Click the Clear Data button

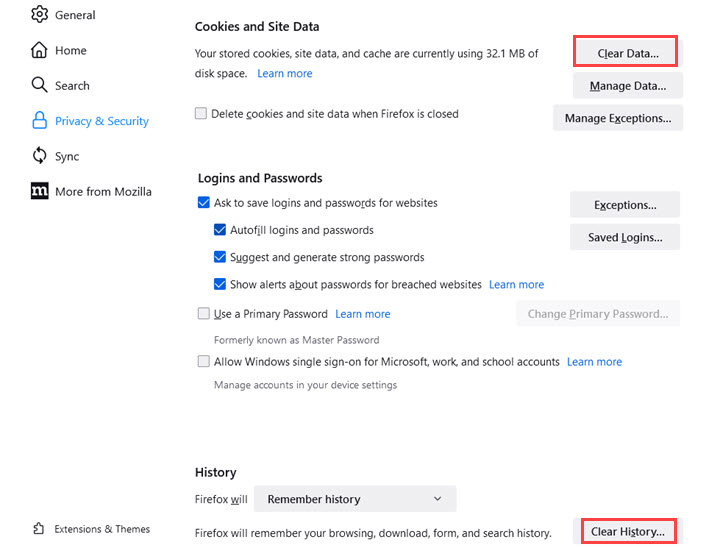click(627, 52)
